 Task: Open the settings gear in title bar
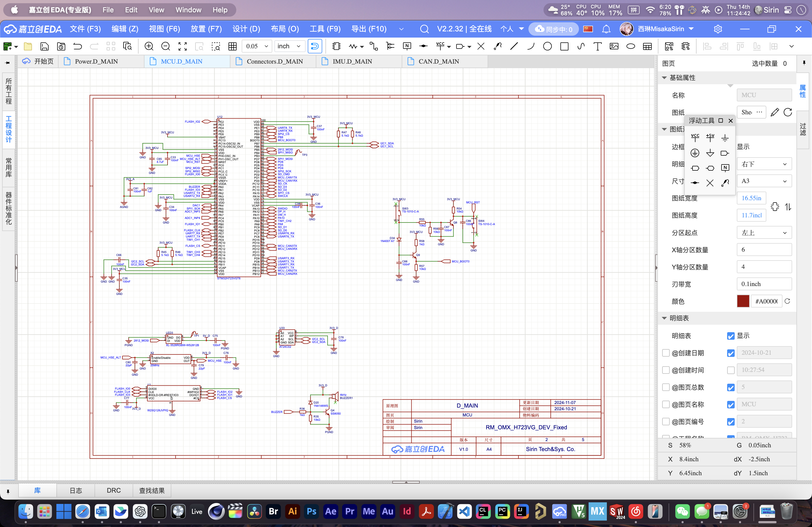tap(718, 29)
